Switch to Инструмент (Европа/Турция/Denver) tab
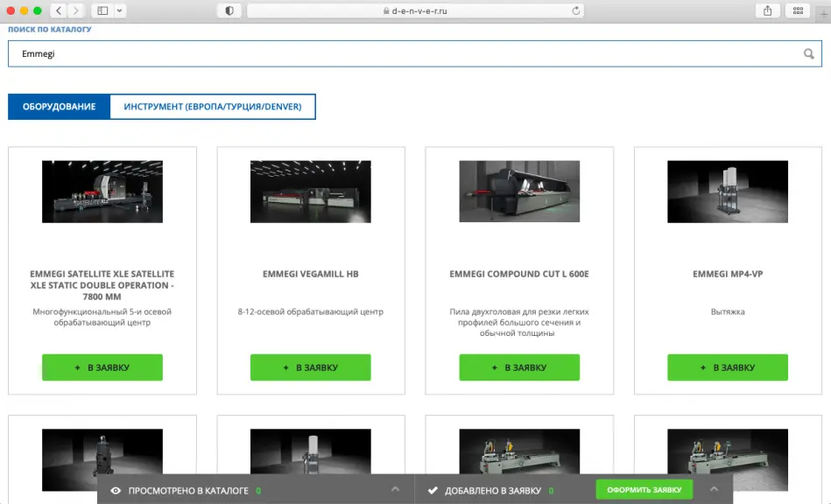Image resolution: width=831 pixels, height=504 pixels. pyautogui.click(x=212, y=107)
